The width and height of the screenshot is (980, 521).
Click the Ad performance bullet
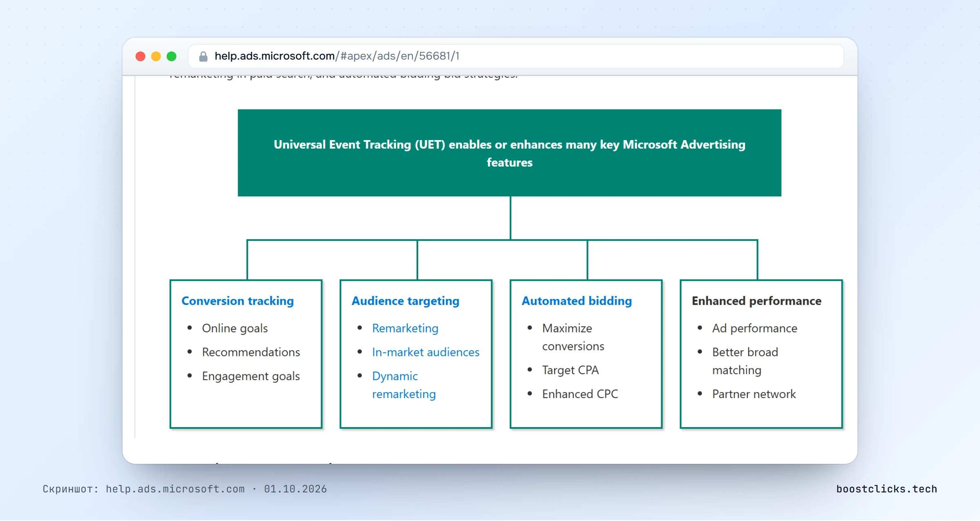click(755, 328)
